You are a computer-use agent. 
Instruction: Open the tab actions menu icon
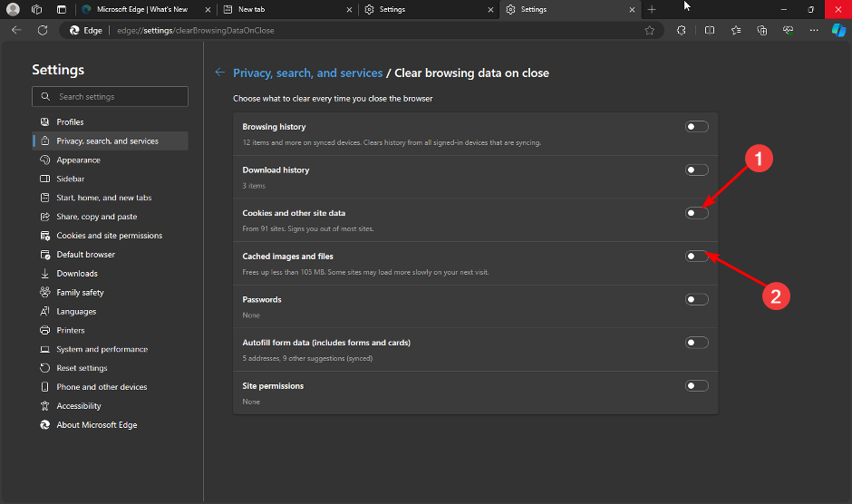click(x=62, y=9)
